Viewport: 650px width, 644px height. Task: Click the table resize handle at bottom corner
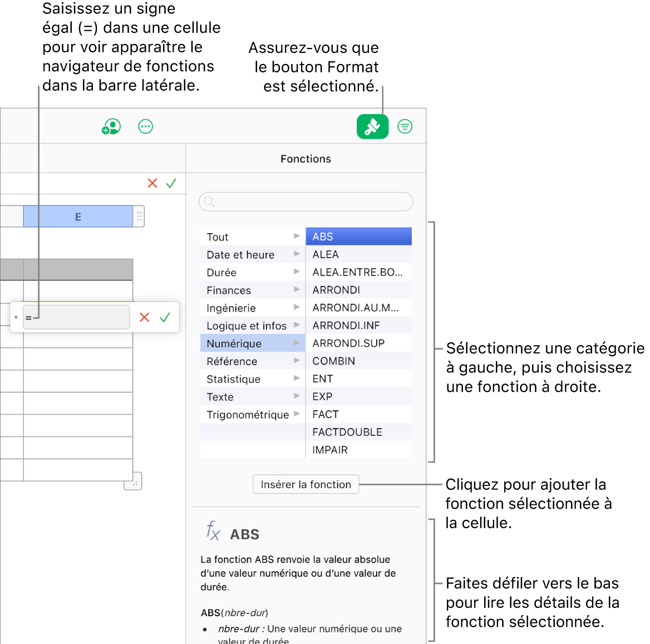[134, 482]
